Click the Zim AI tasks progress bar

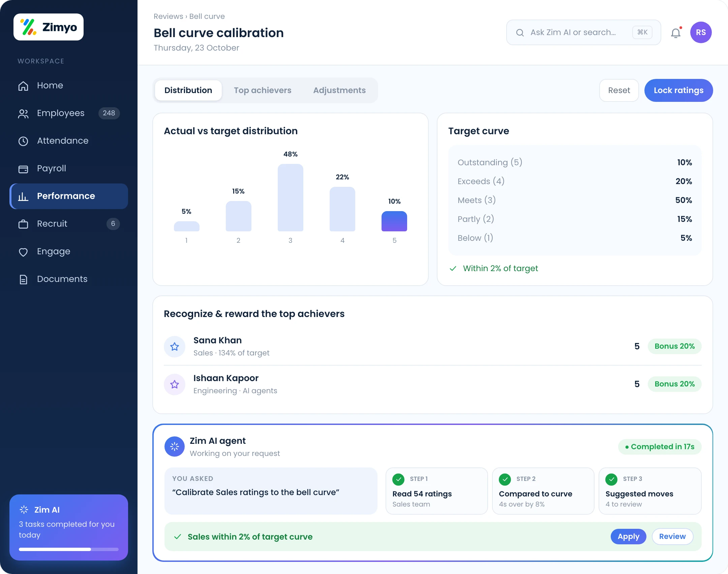pos(69,549)
